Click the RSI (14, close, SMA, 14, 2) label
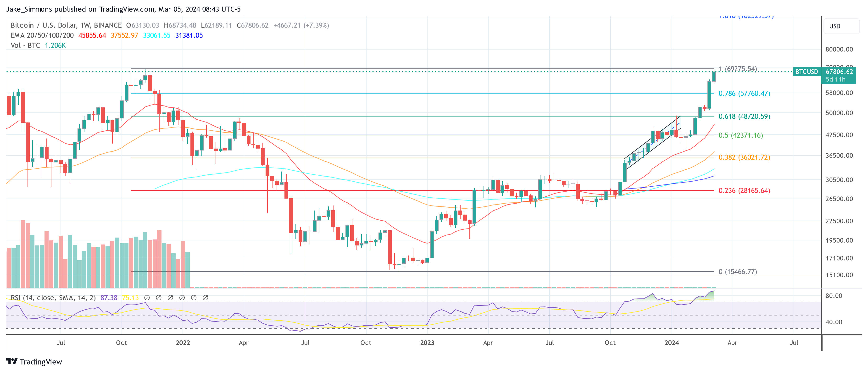Screen dimensions: 868x372 click(x=53, y=298)
